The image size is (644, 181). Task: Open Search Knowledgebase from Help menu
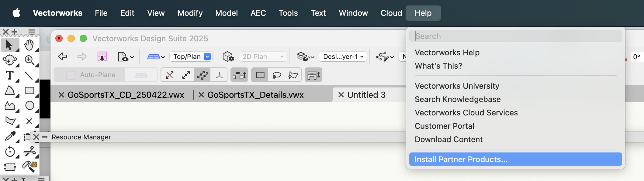(x=458, y=99)
